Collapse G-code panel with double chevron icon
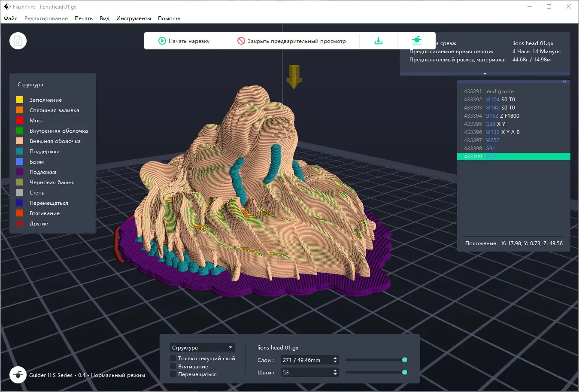Image resolution: width=579 pixels, height=392 pixels. point(564,82)
